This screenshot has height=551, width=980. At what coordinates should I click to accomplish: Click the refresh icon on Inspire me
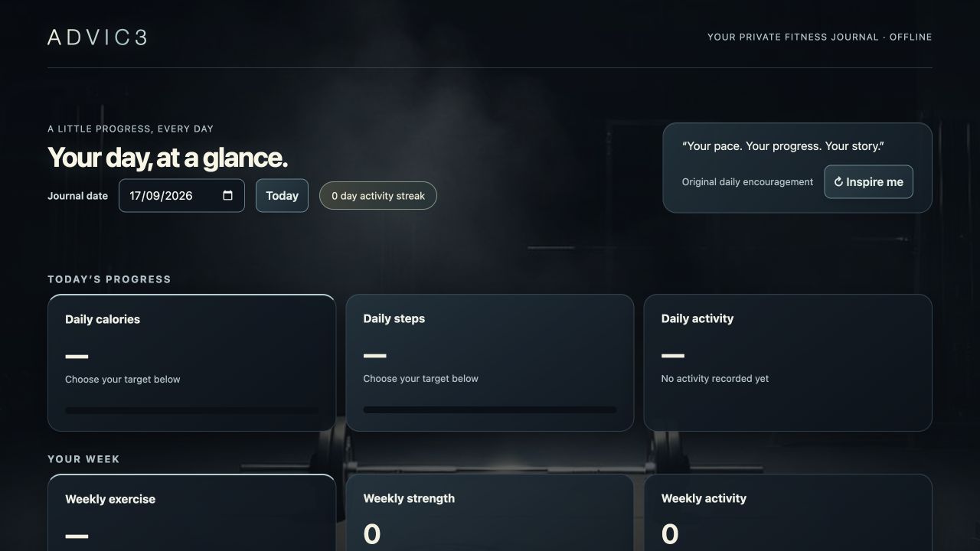pos(838,182)
